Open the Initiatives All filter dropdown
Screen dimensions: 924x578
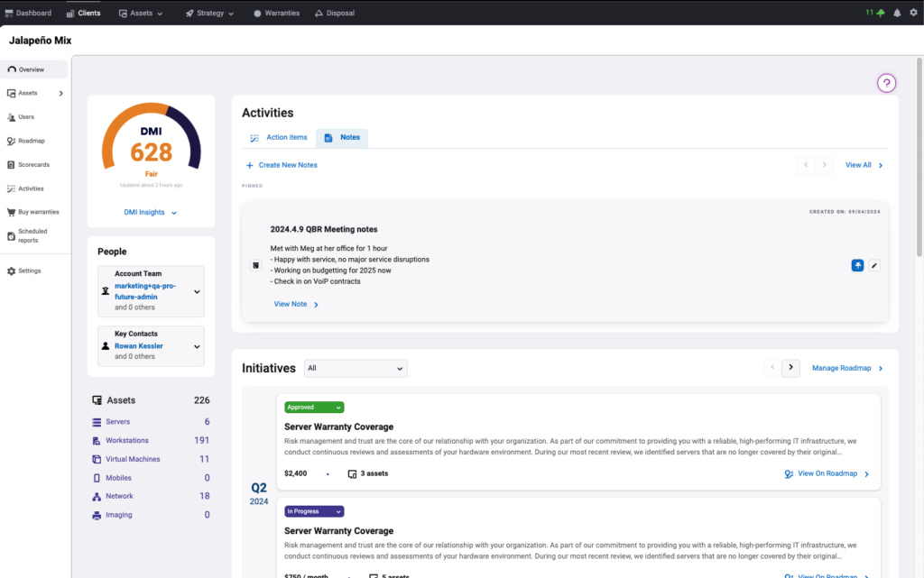point(356,369)
